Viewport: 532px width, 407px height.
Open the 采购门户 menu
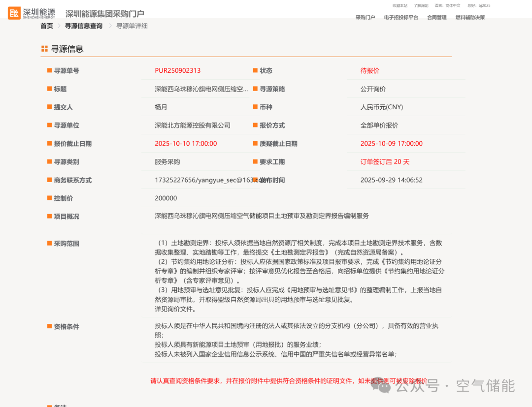(365, 18)
